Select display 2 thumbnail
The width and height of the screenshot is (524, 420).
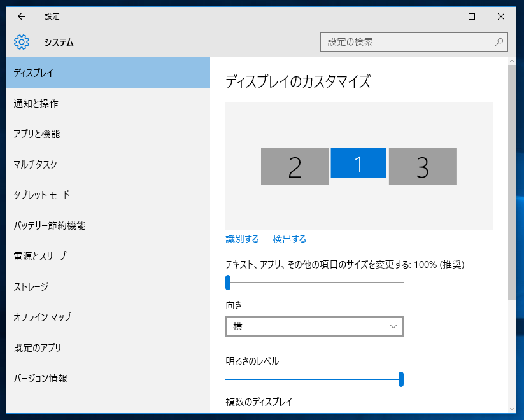click(294, 166)
